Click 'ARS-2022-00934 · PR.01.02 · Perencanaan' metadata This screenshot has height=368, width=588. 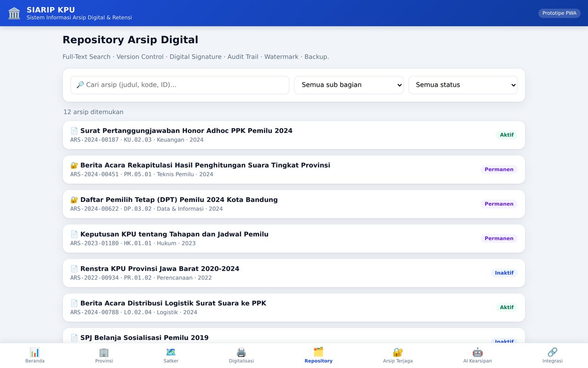click(x=141, y=278)
